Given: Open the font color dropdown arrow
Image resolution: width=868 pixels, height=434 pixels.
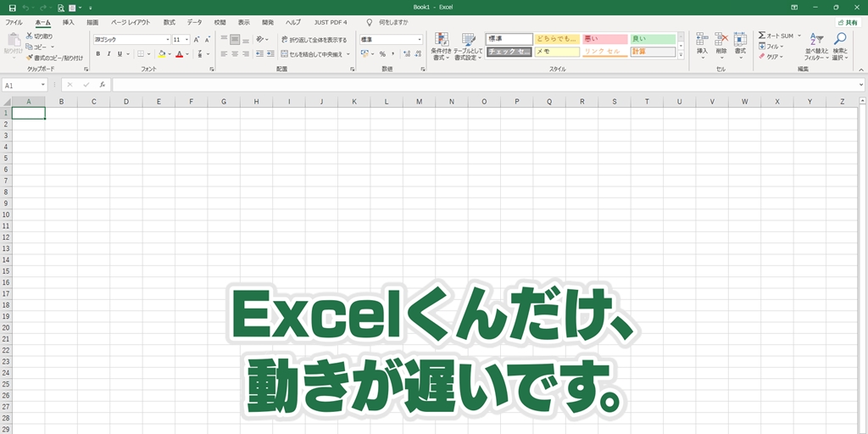Looking at the screenshot, I should tap(187, 53).
